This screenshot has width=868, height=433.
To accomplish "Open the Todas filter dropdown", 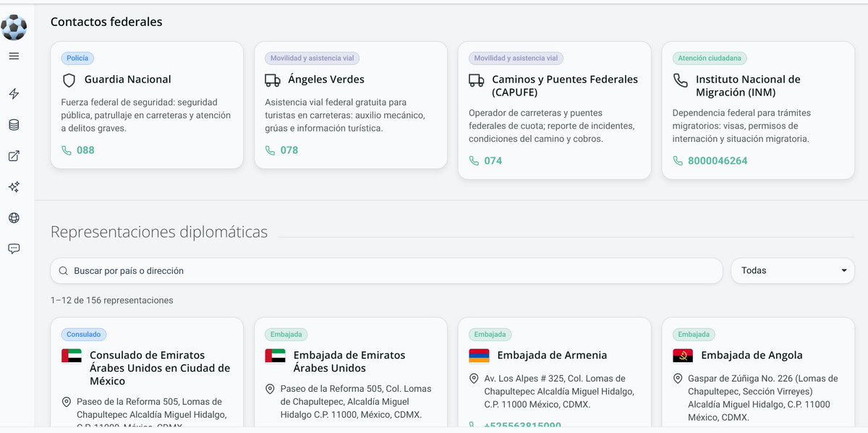I will click(793, 270).
